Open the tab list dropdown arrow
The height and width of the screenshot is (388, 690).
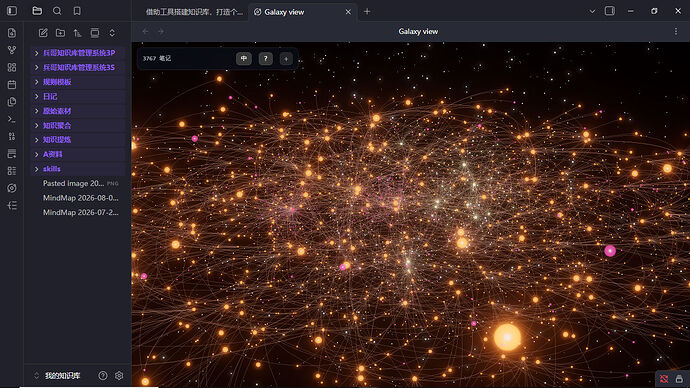coord(592,11)
